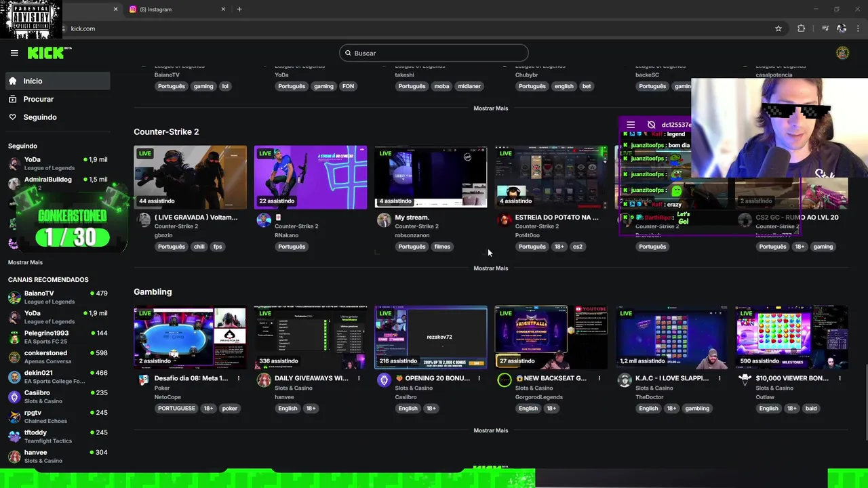Open rpgtv recommended channel avatar
The height and width of the screenshot is (488, 868).
[14, 416]
